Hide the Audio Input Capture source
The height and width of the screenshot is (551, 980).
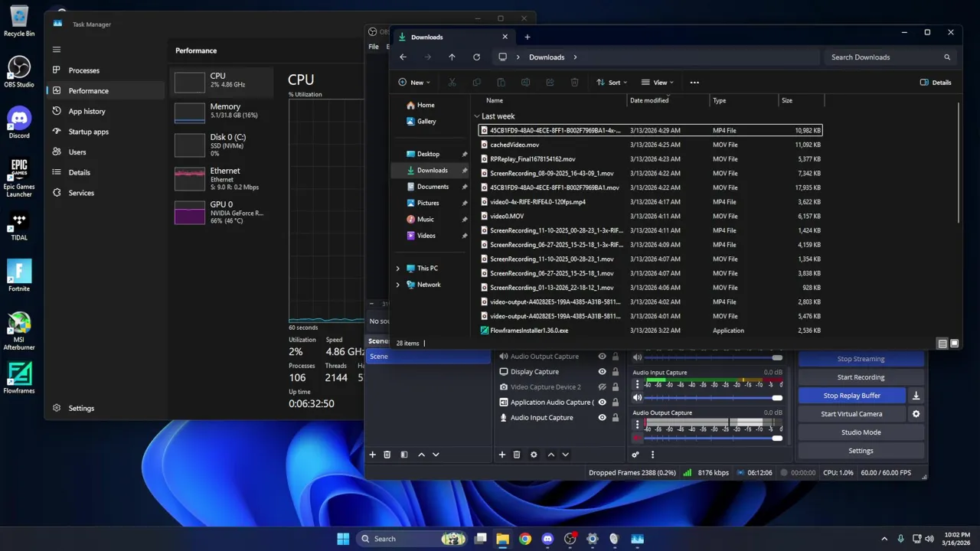click(x=603, y=418)
